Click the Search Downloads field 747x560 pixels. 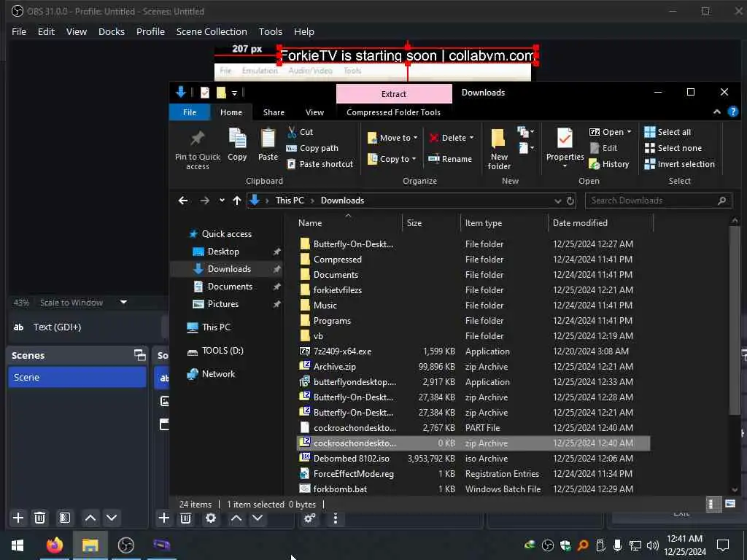(658, 201)
